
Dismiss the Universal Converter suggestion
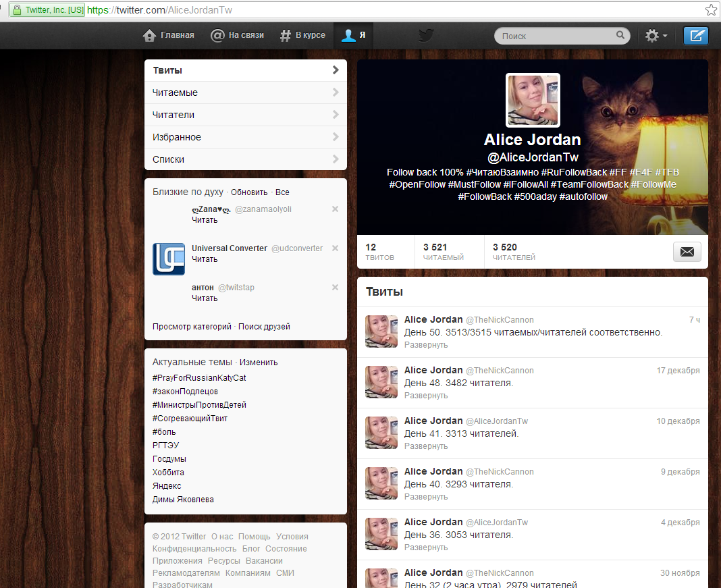(x=336, y=248)
